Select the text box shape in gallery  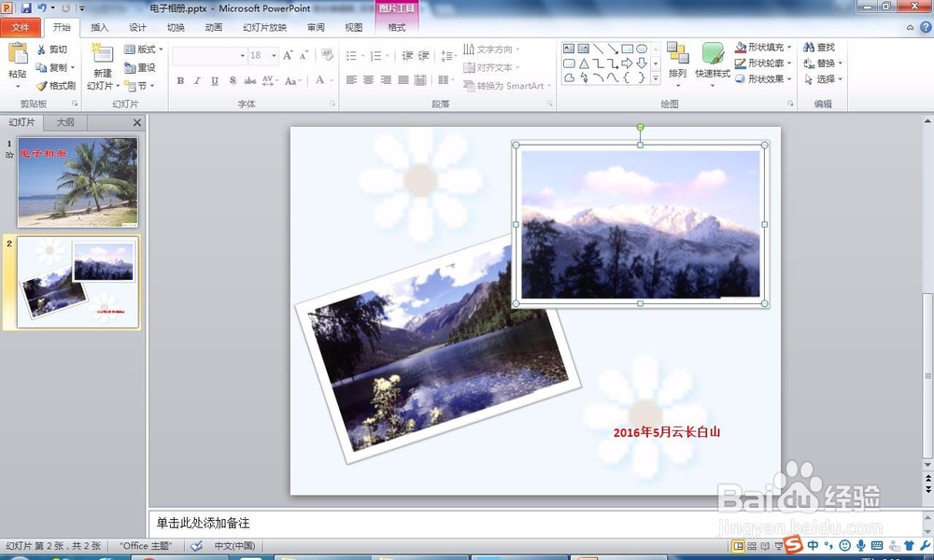coord(569,49)
